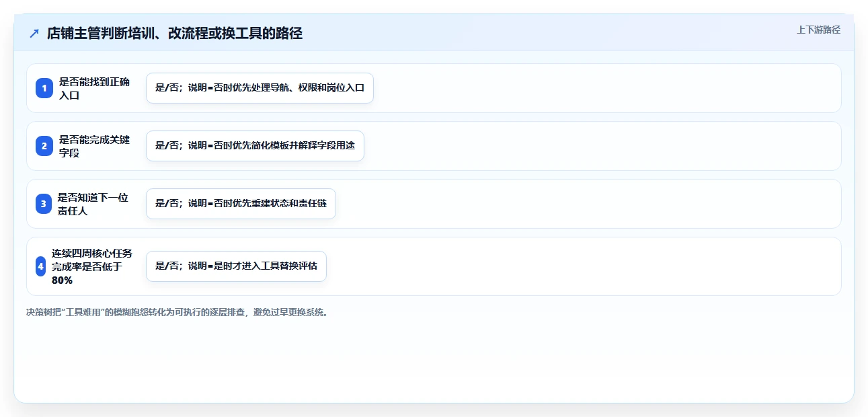
Task: Click the step 4 number badge
Action: [x=40, y=266]
